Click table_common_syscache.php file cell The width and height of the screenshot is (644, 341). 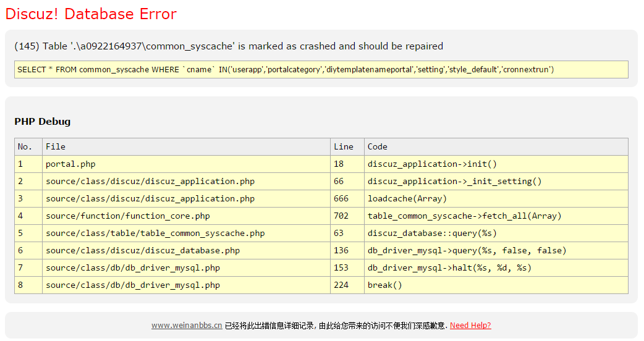tap(186, 233)
